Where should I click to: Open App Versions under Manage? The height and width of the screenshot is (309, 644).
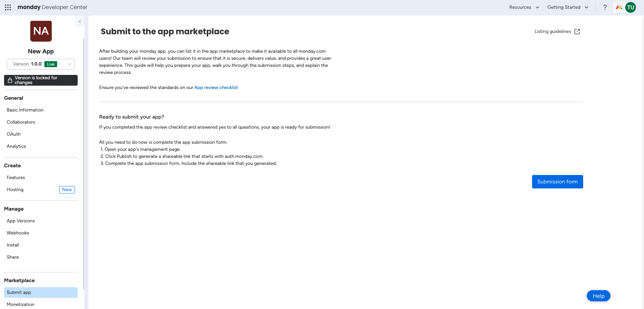click(x=41, y=221)
